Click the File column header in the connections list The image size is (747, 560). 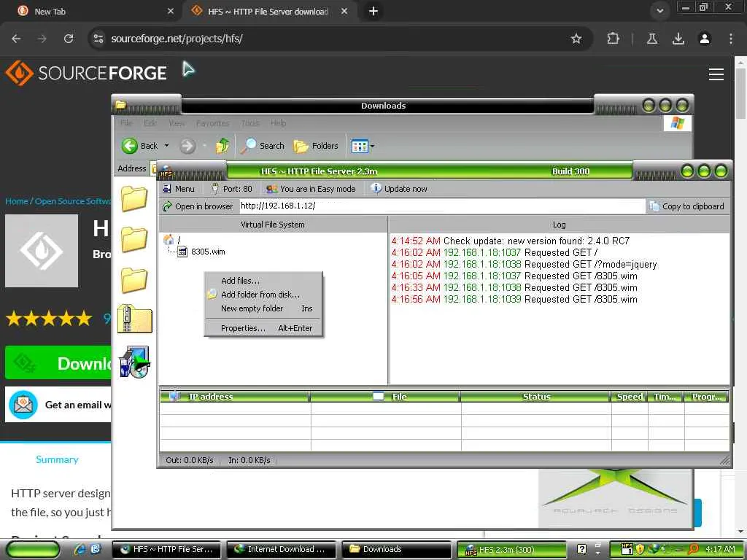pos(385,396)
